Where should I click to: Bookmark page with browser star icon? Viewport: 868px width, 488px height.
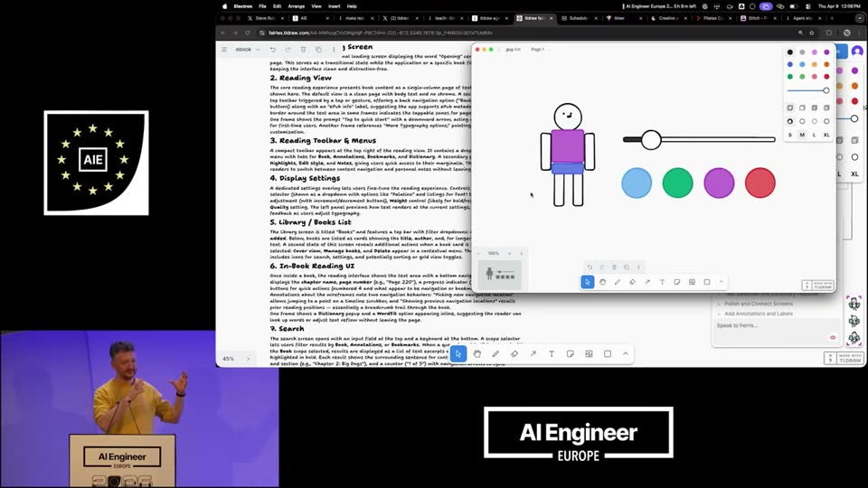812,33
